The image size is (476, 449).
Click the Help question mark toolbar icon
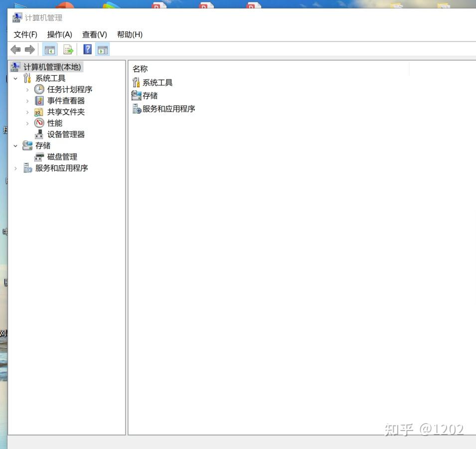pos(87,49)
